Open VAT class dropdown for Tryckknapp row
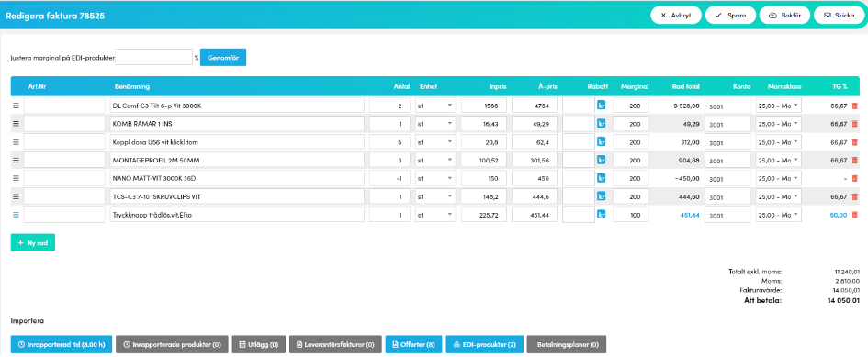This screenshot has width=868, height=357. tap(778, 215)
